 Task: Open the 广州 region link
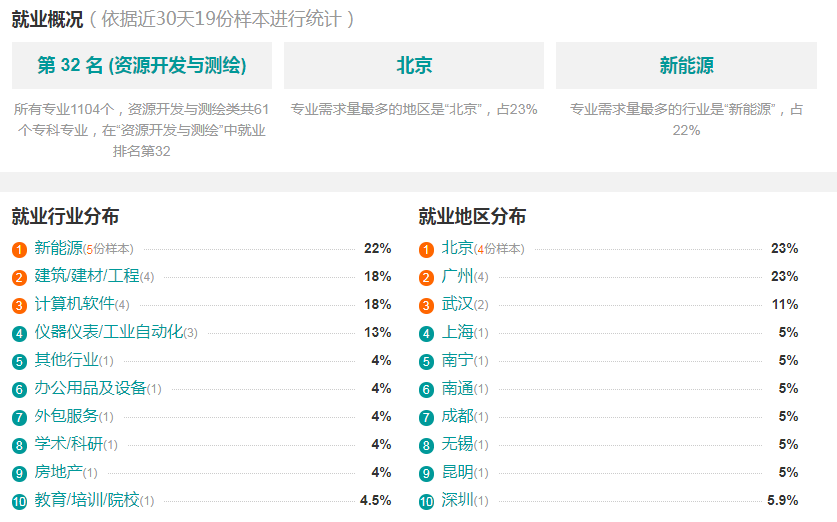(457, 275)
